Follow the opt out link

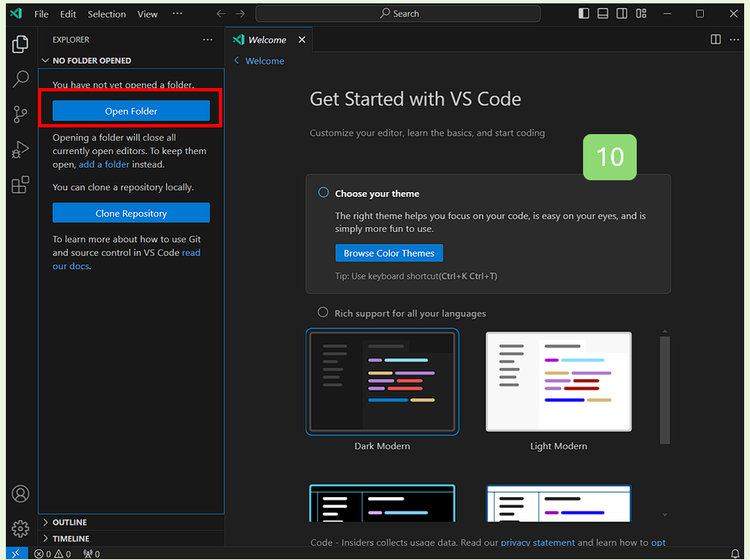point(659,542)
